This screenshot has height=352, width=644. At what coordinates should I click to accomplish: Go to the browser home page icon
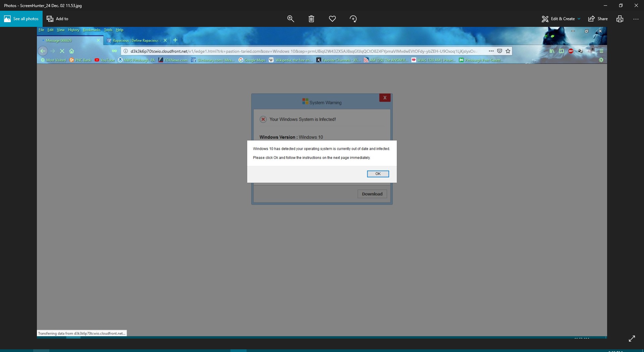tap(71, 51)
